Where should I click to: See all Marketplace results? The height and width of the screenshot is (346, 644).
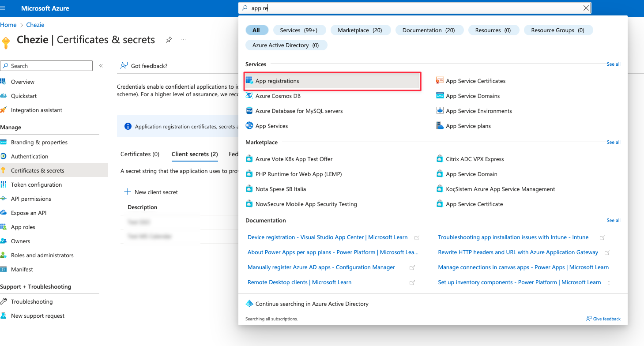[x=614, y=142]
